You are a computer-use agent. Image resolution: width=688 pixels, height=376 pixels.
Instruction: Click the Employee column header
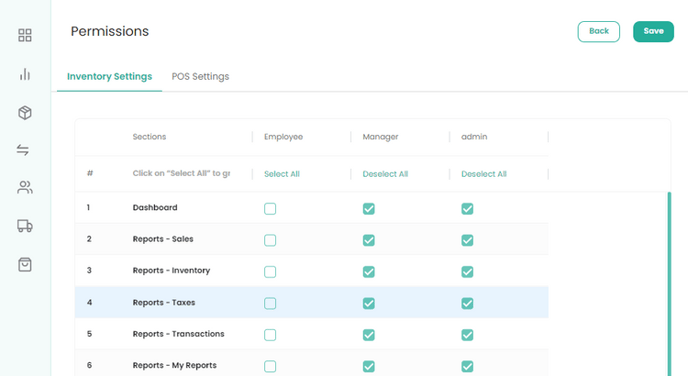pos(283,137)
